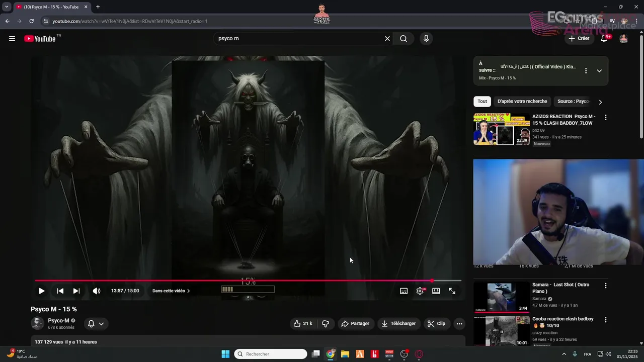Start voice search with the microphone icon
The height and width of the screenshot is (362, 644).
pos(426,39)
